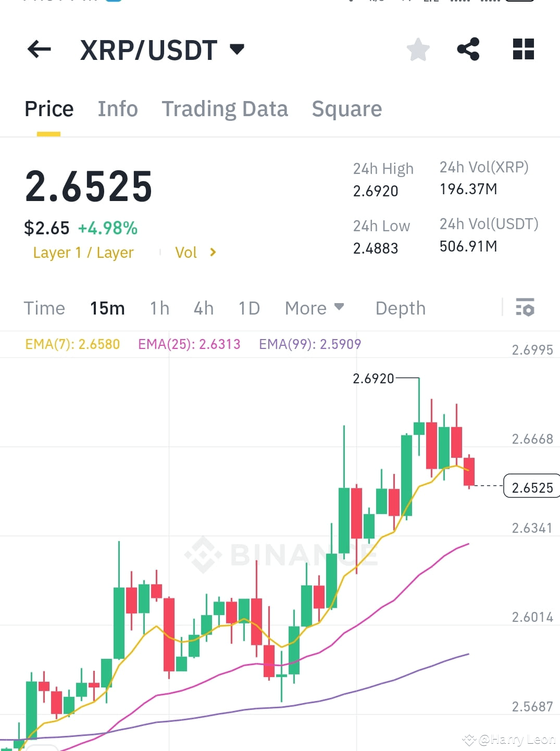Tap the current price label 2.6525

pos(531,487)
